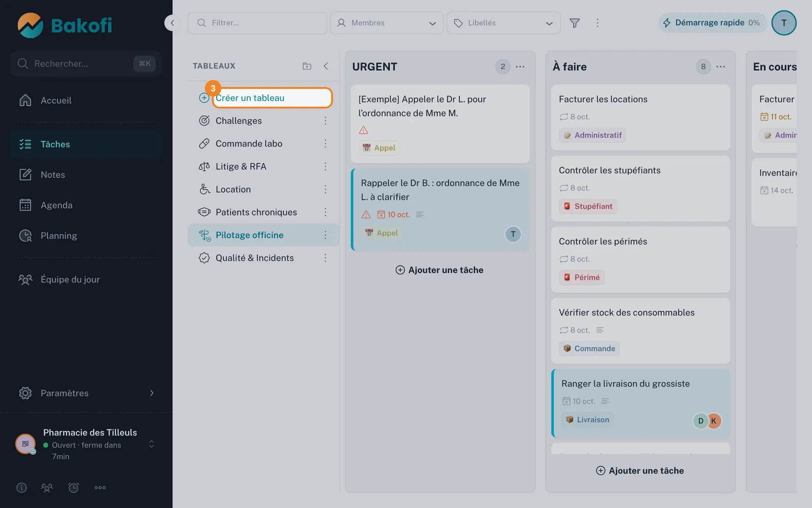Image resolution: width=812 pixels, height=508 pixels.
Task: Expand the Membres dropdown filter
Action: coord(387,23)
